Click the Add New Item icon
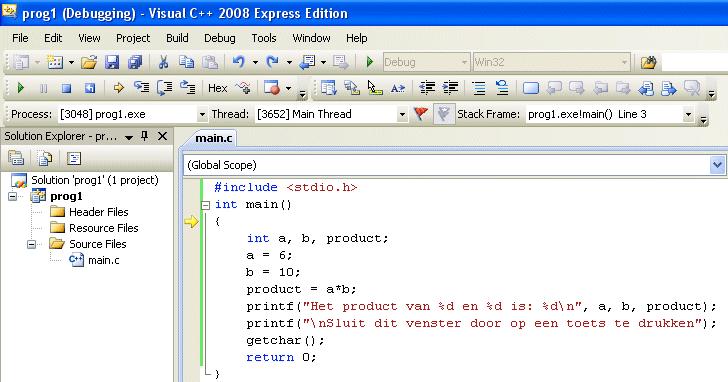728x382 pixels. click(x=55, y=62)
